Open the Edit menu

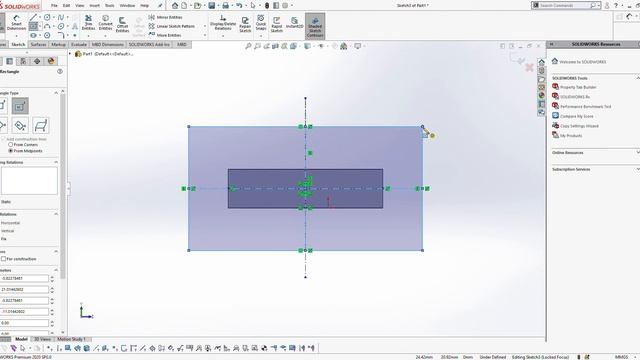tap(67, 6)
